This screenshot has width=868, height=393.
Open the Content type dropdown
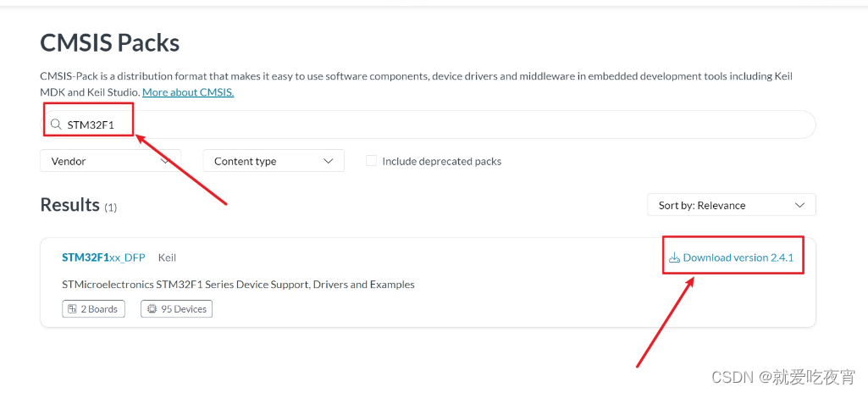[x=274, y=161]
